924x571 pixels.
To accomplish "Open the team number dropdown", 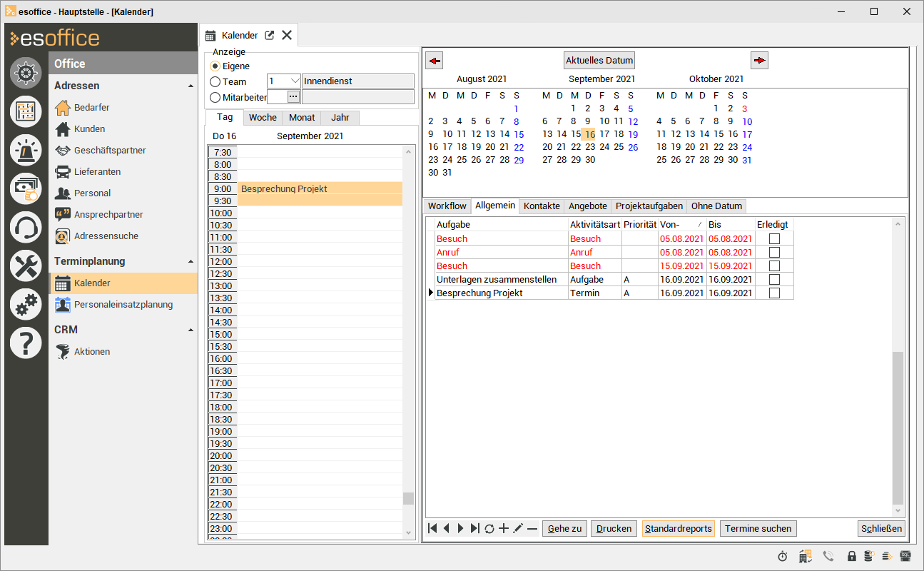I will click(x=293, y=81).
